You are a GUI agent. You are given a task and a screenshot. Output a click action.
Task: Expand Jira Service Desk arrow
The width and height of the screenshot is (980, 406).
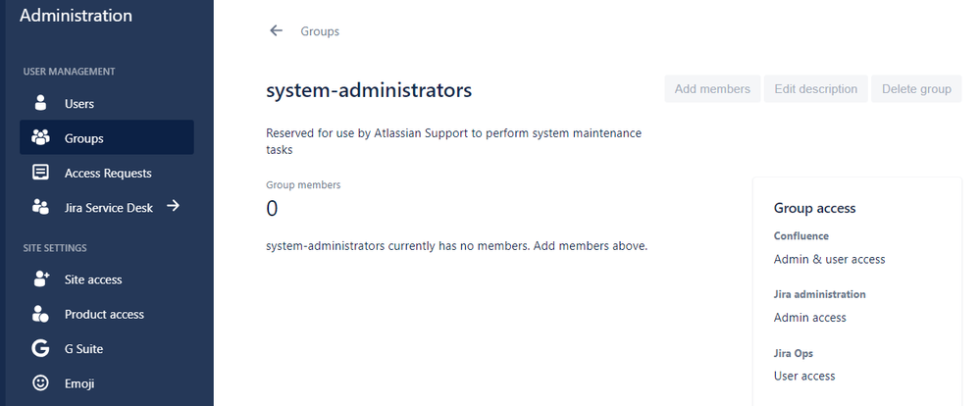173,206
